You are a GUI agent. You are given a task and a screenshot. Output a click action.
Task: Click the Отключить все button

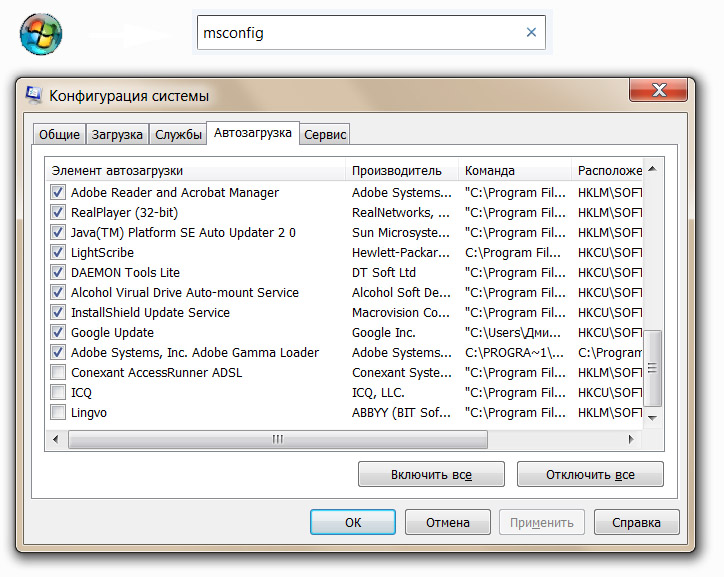click(x=590, y=474)
